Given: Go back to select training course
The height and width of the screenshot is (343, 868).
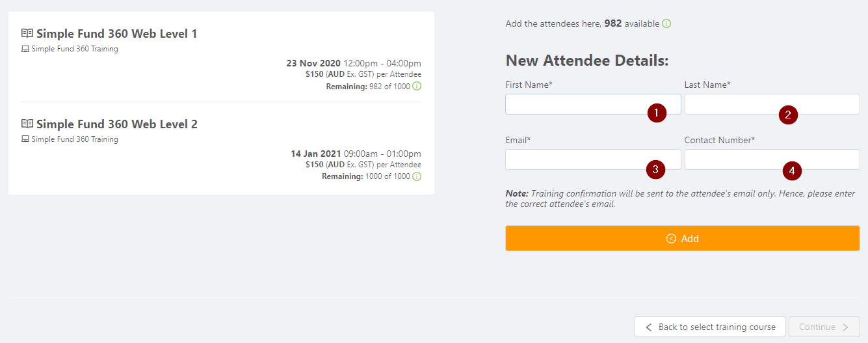Looking at the screenshot, I should (710, 327).
